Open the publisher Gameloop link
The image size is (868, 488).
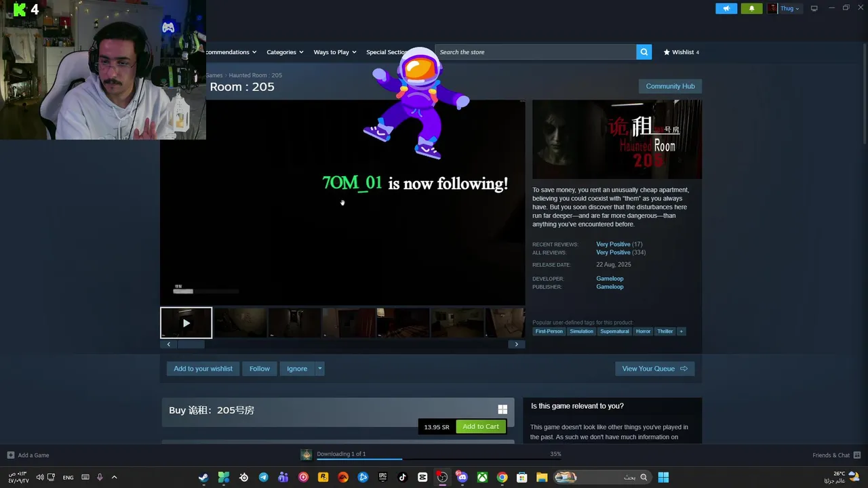pos(610,287)
